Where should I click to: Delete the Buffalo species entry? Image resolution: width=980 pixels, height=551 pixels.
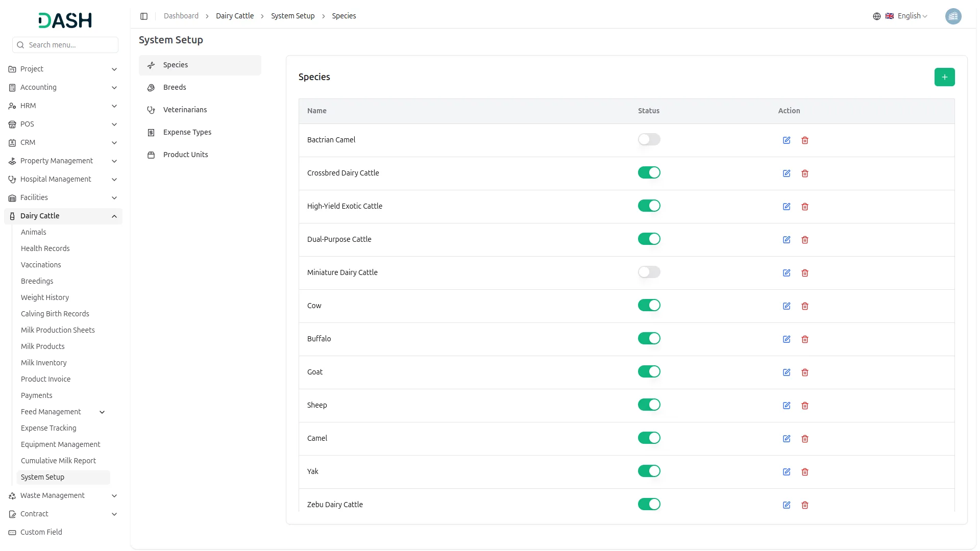[x=805, y=339]
